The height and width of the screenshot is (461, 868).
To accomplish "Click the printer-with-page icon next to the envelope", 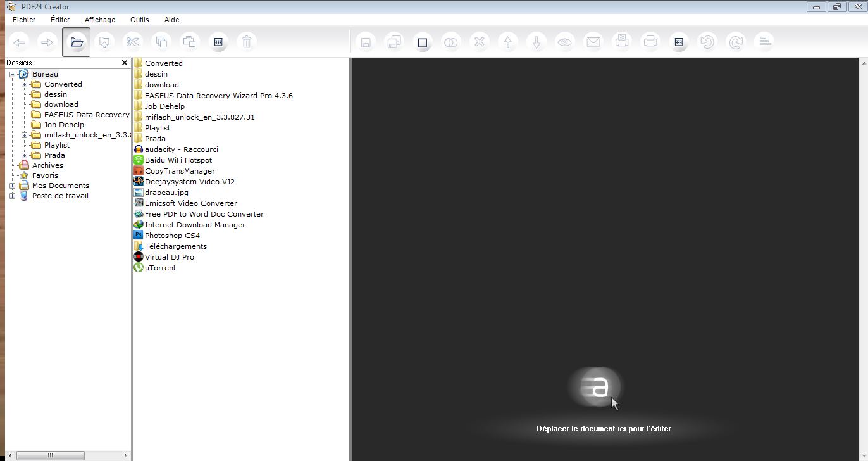I will [x=622, y=42].
